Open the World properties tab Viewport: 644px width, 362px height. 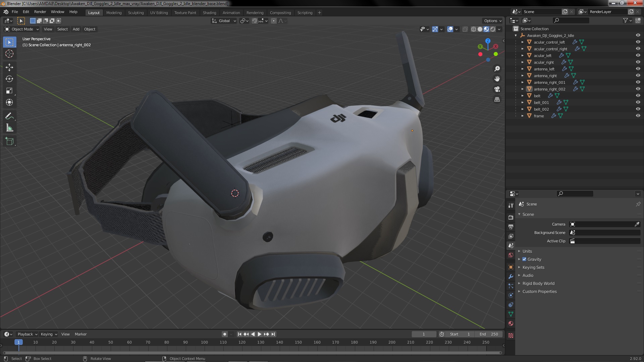[x=511, y=255]
